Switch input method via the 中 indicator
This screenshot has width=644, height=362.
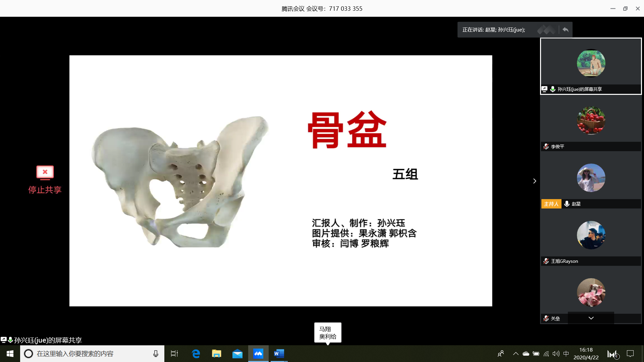tap(566, 354)
